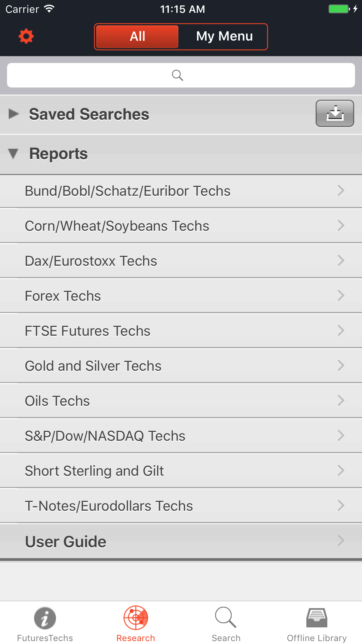
Task: Open settings via the orange gear icon
Action: (x=26, y=36)
